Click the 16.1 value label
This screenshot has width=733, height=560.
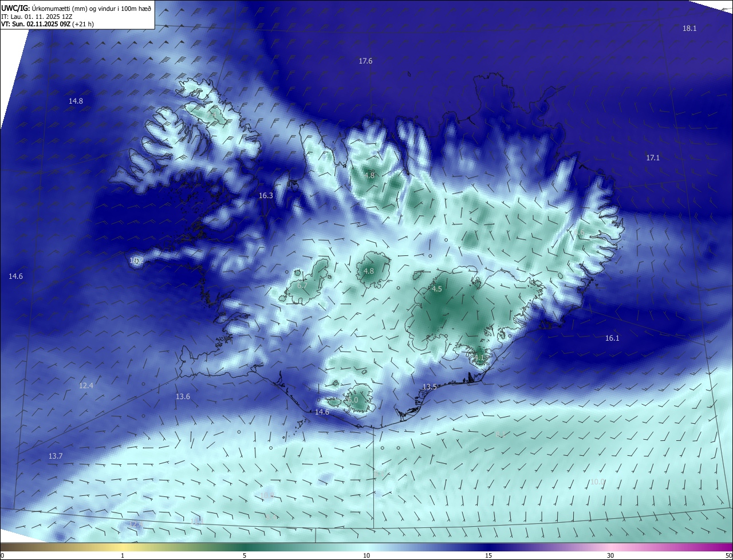pyautogui.click(x=612, y=338)
